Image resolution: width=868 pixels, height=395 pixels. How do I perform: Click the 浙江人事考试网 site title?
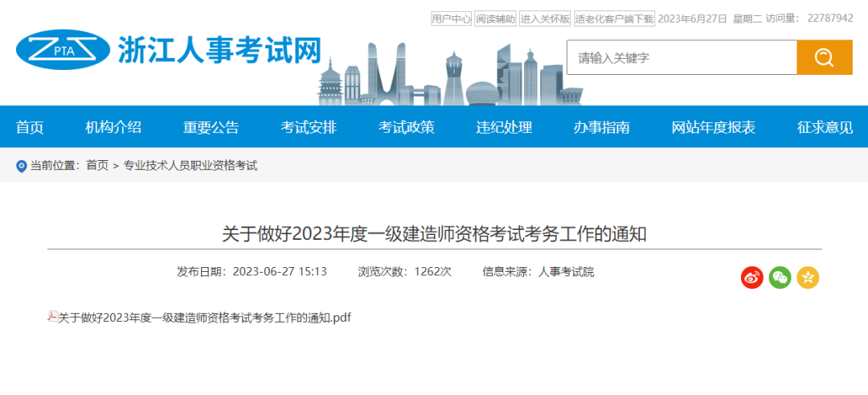pyautogui.click(x=219, y=51)
